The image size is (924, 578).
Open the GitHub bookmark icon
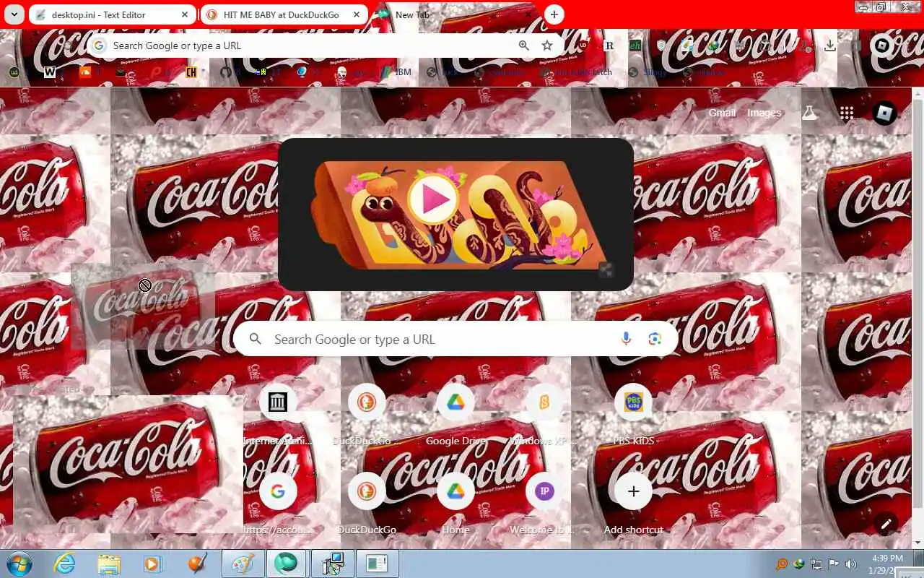(x=226, y=72)
